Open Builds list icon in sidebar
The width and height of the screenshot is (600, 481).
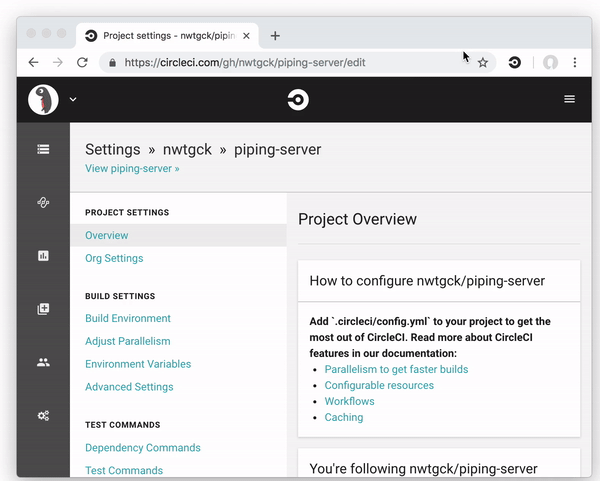coord(43,149)
